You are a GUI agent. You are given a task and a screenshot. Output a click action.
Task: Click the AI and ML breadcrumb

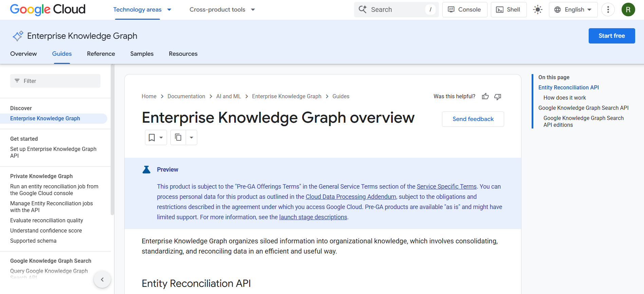click(x=228, y=97)
